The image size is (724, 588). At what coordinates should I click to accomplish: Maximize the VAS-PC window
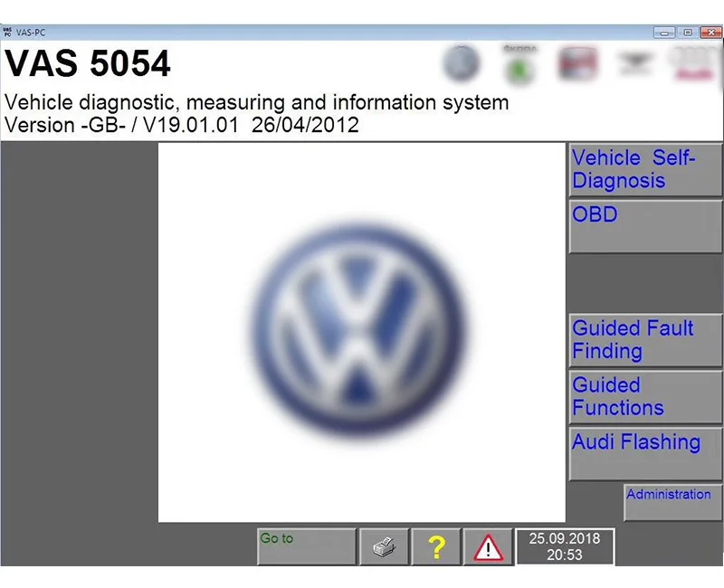pos(688,33)
